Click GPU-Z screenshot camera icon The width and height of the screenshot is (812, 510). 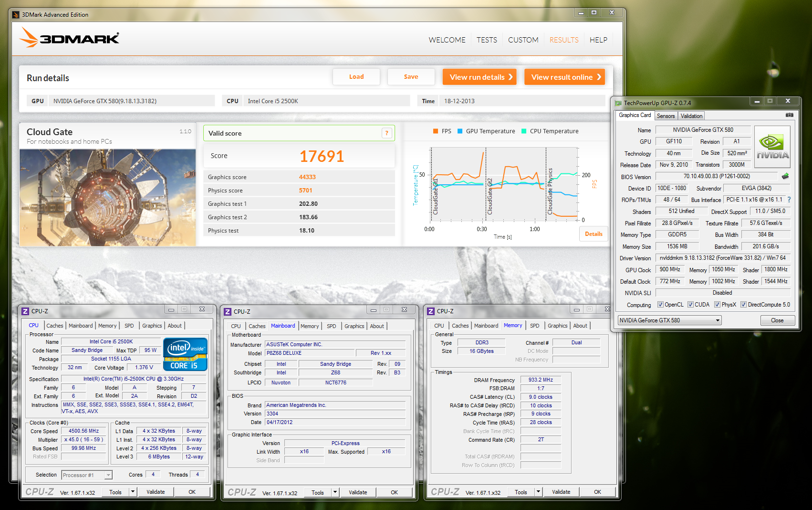tap(790, 115)
